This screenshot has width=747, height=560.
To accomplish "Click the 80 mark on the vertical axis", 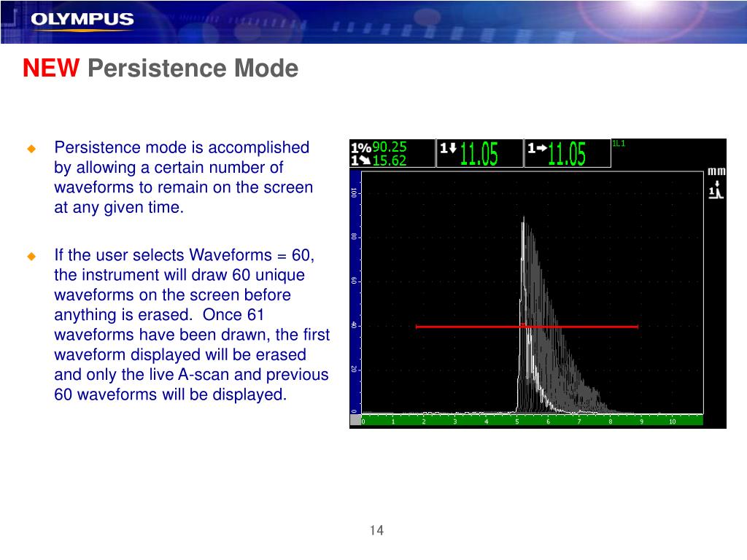I will [x=354, y=237].
